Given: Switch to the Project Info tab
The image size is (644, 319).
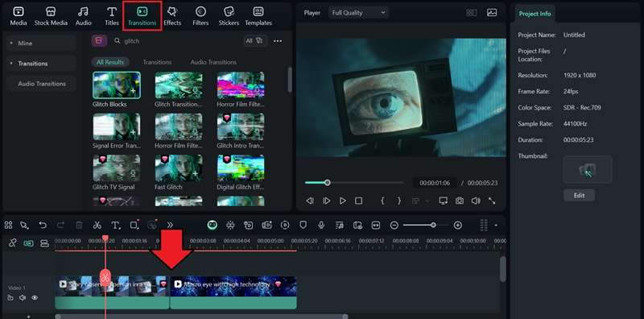Looking at the screenshot, I should 535,14.
